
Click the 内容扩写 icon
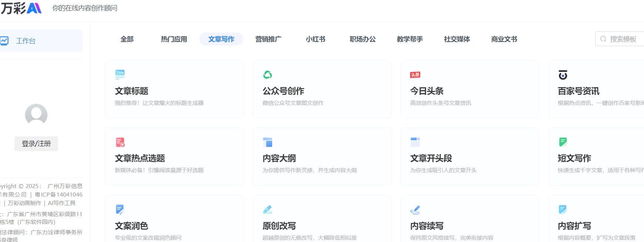click(563, 209)
